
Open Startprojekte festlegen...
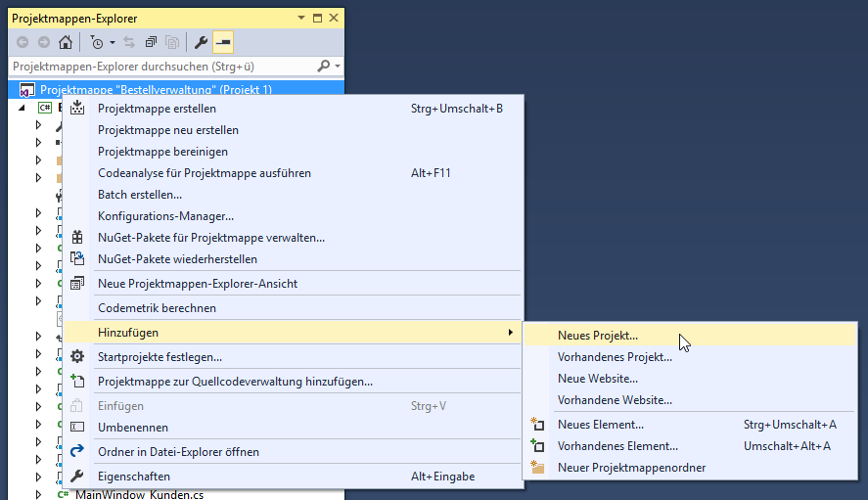293,357
